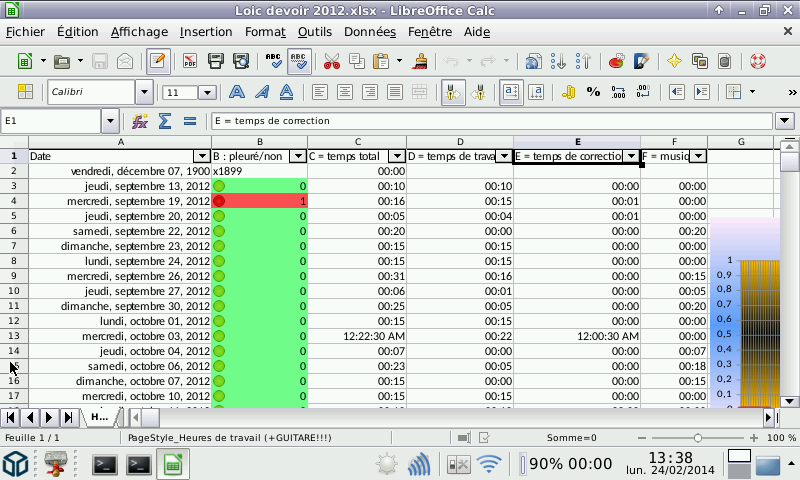Expand the formula bar arrow
Viewport: 800px width, 480px height.
(x=785, y=121)
